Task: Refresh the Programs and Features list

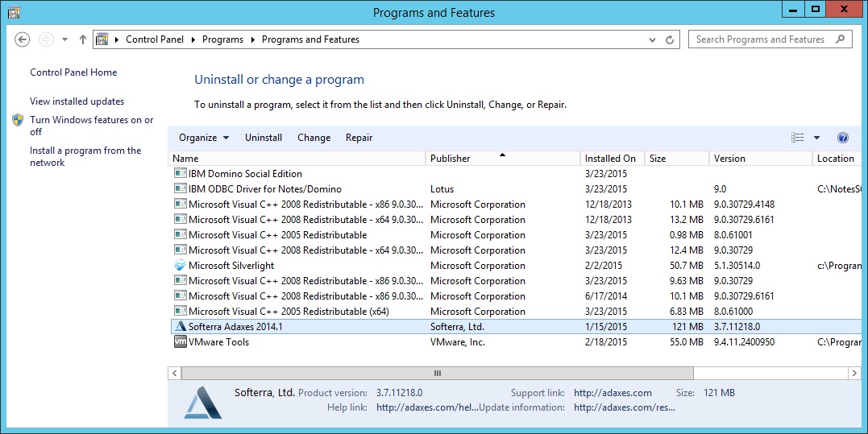Action: click(669, 39)
